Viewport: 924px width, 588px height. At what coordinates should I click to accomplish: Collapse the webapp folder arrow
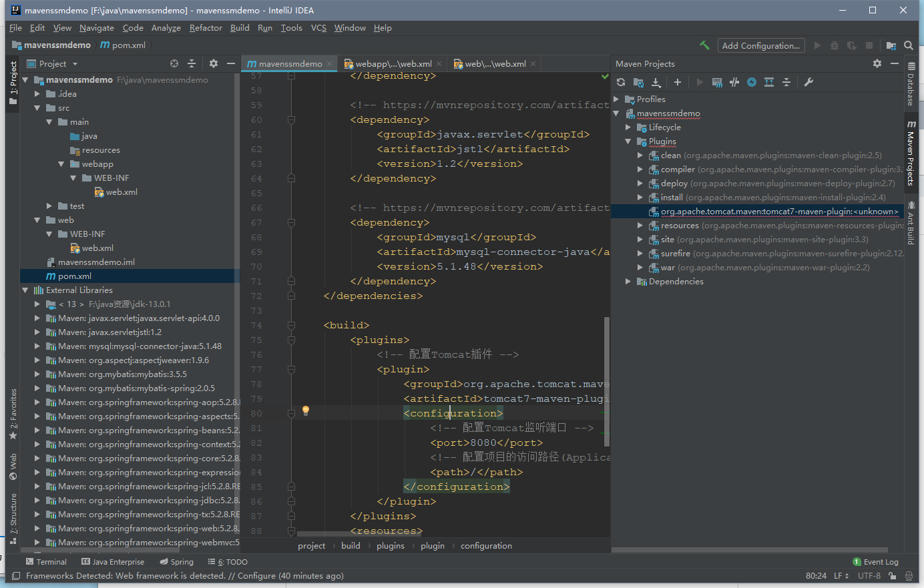tap(61, 164)
